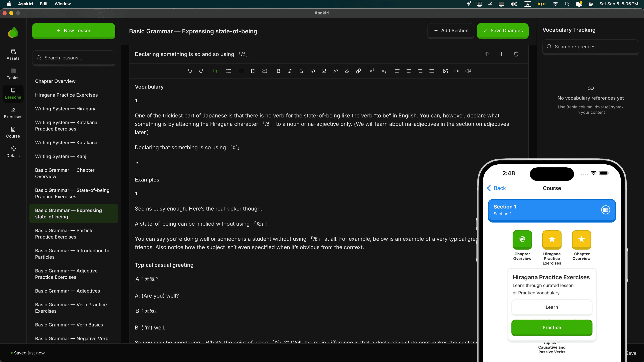Toggle italic formatting

(290, 71)
